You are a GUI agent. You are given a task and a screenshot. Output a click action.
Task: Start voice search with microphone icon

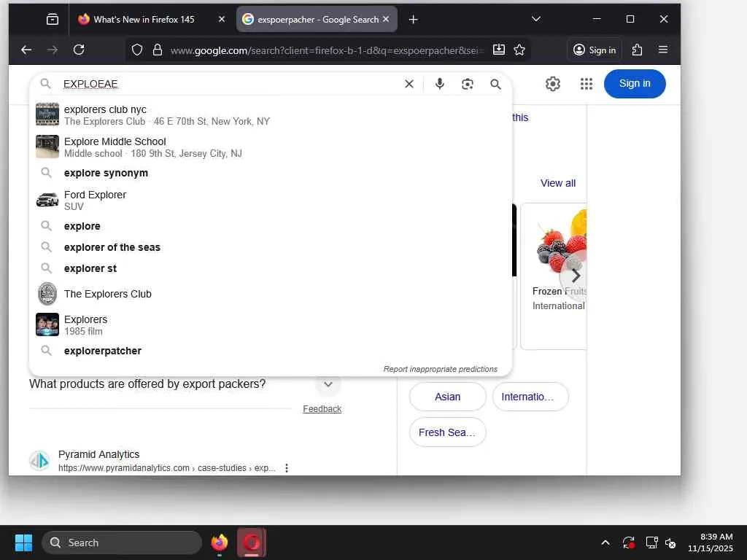tap(440, 84)
